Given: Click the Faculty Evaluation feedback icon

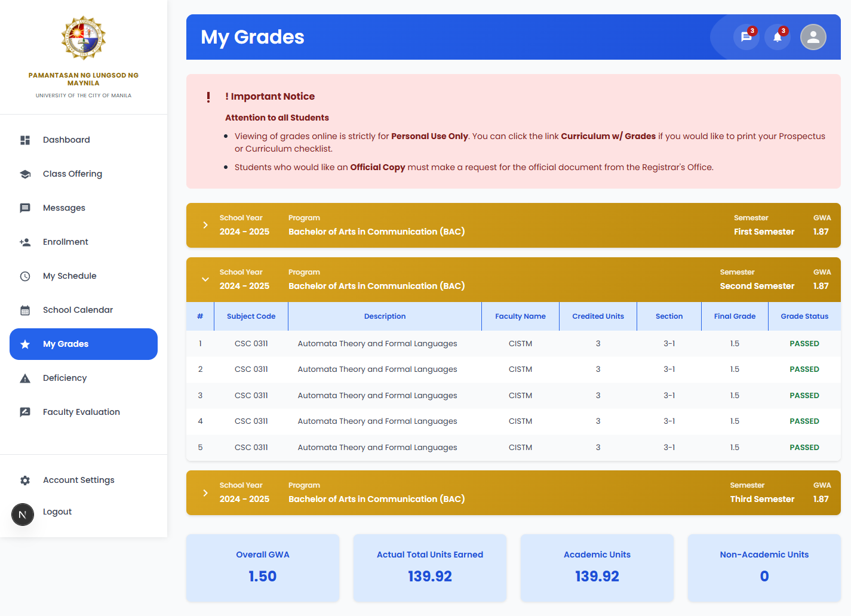Looking at the screenshot, I should click(25, 412).
